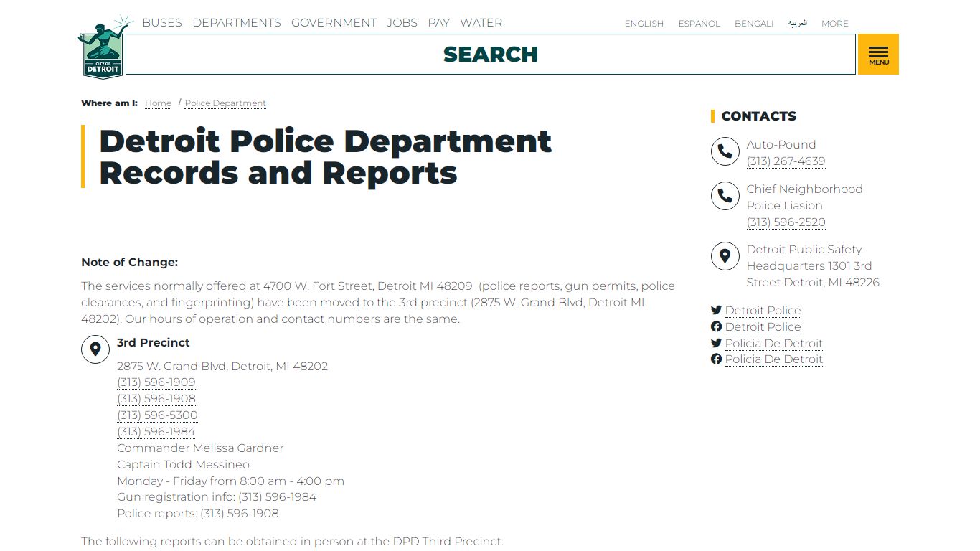Click the Note of Change heading
The image size is (980, 551).
(129, 263)
